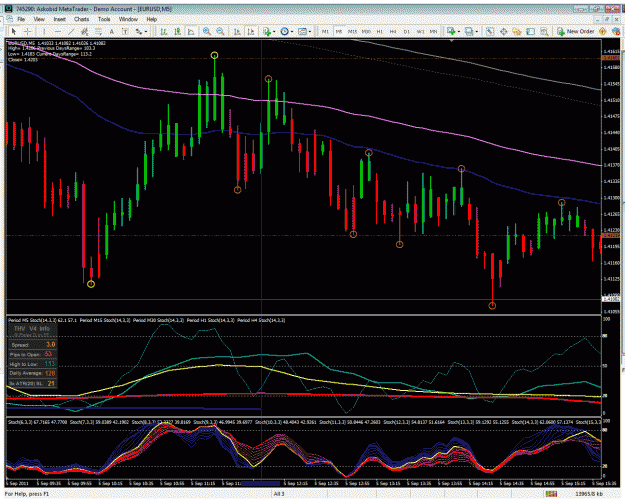Select the text 'A' drawing tool
The image size is (625, 502).
(x=112, y=31)
